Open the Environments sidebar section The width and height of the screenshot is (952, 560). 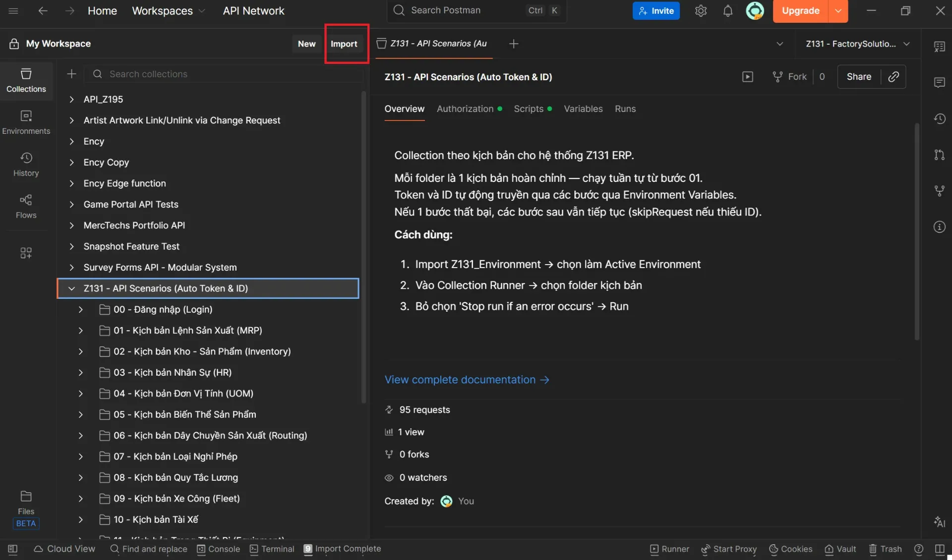[26, 123]
